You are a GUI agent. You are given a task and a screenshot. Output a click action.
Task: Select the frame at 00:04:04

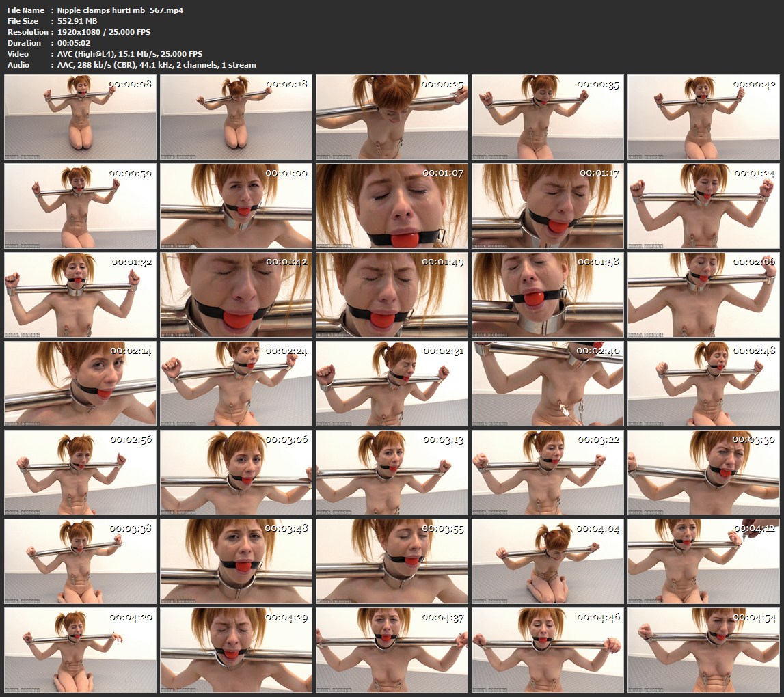[x=548, y=562]
